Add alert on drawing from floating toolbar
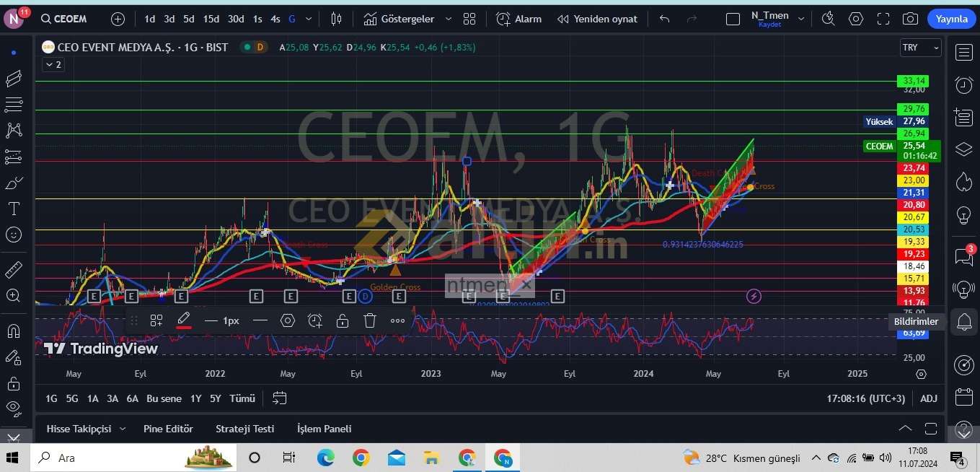The height and width of the screenshot is (472, 980). (314, 320)
